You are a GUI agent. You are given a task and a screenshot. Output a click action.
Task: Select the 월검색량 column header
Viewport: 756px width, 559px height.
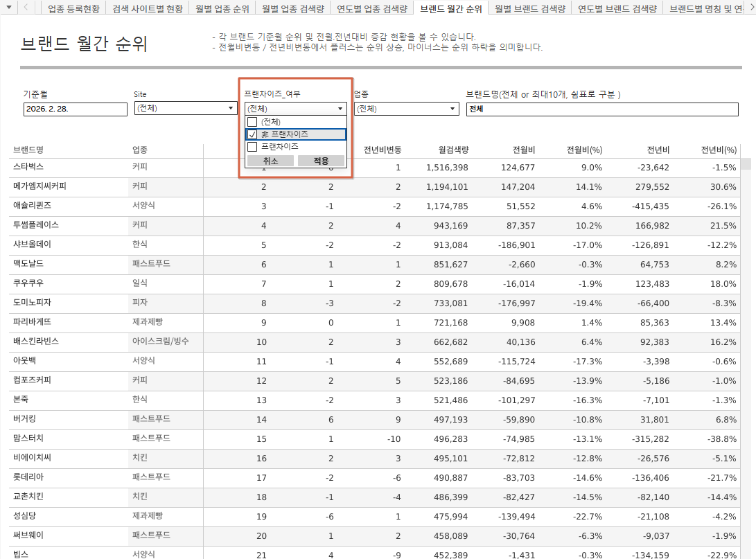(453, 150)
